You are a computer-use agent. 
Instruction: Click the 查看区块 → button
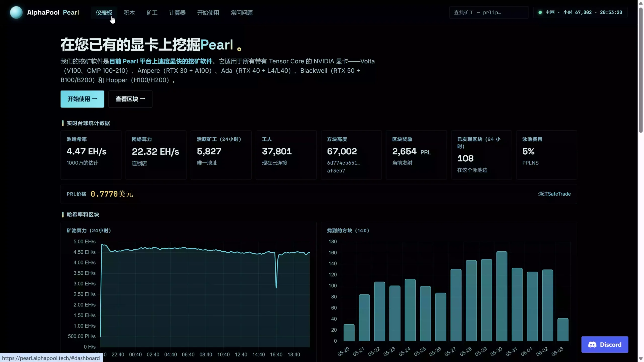pos(130,99)
